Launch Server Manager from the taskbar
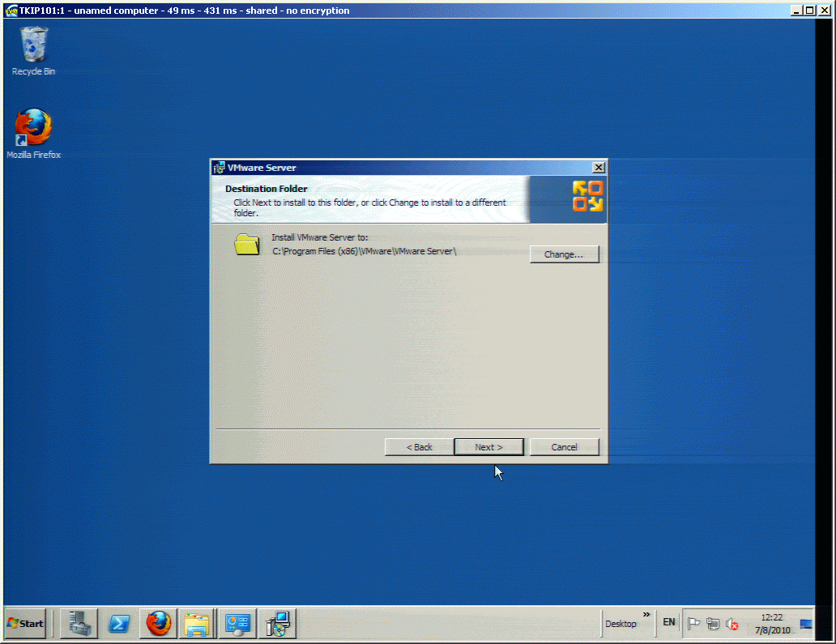The height and width of the screenshot is (644, 836). pyautogui.click(x=79, y=623)
